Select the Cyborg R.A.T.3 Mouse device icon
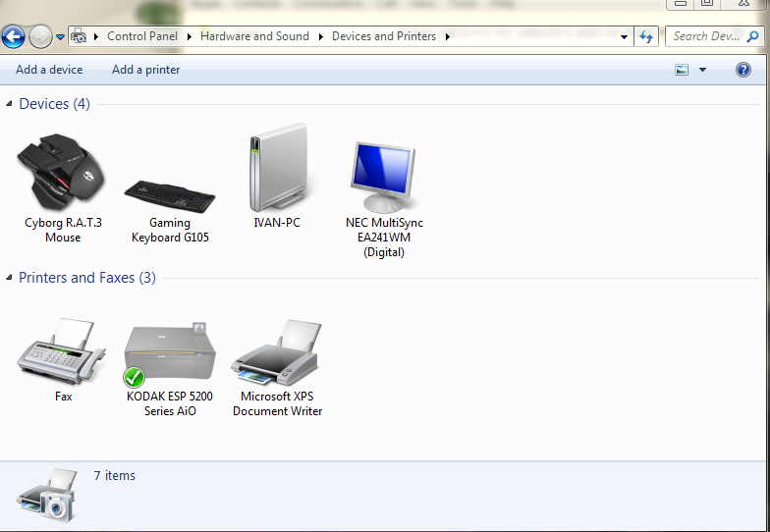This screenshot has height=532, width=770. 61,171
